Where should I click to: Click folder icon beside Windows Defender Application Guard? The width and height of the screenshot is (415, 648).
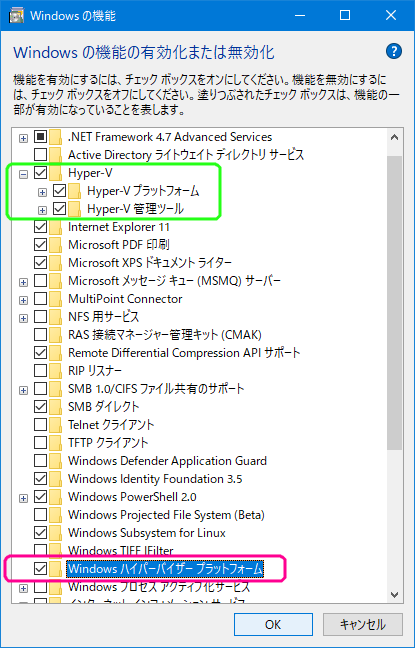tap(56, 461)
